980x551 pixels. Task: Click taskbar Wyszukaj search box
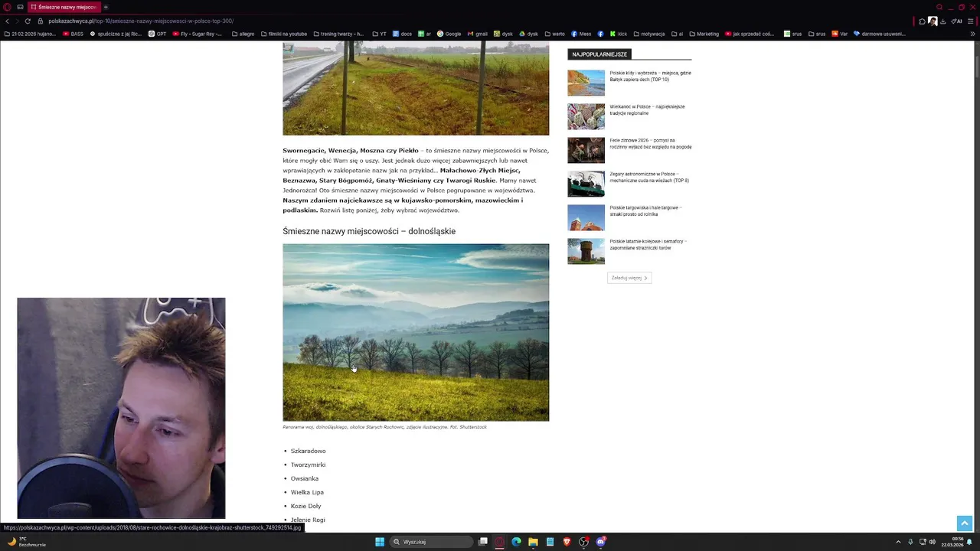(431, 542)
